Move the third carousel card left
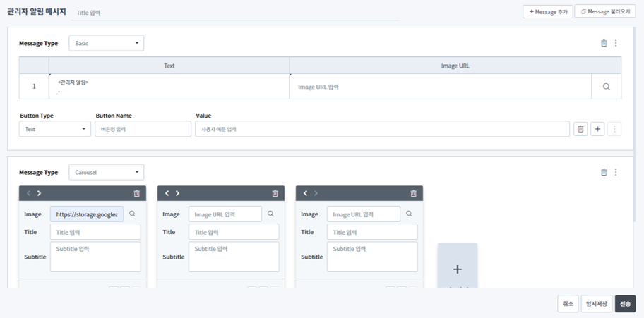 305,193
